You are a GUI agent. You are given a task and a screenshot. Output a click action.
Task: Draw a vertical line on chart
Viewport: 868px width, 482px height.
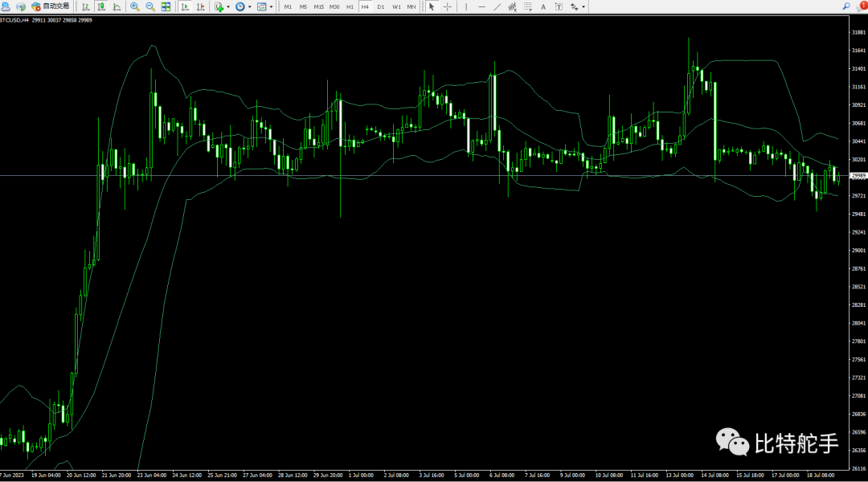tap(466, 6)
